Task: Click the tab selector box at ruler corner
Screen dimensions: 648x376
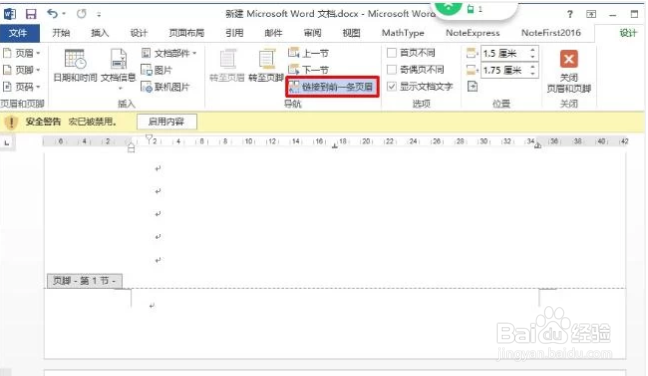Action: (7, 143)
